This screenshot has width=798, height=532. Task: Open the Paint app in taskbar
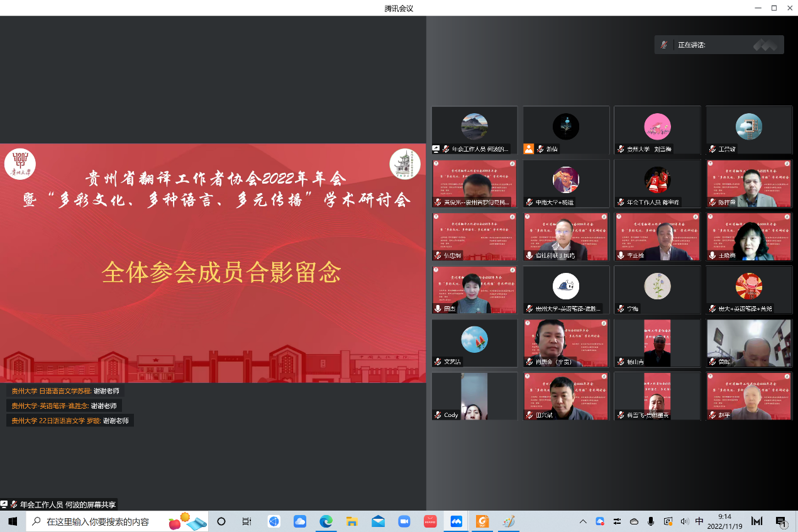click(x=509, y=521)
